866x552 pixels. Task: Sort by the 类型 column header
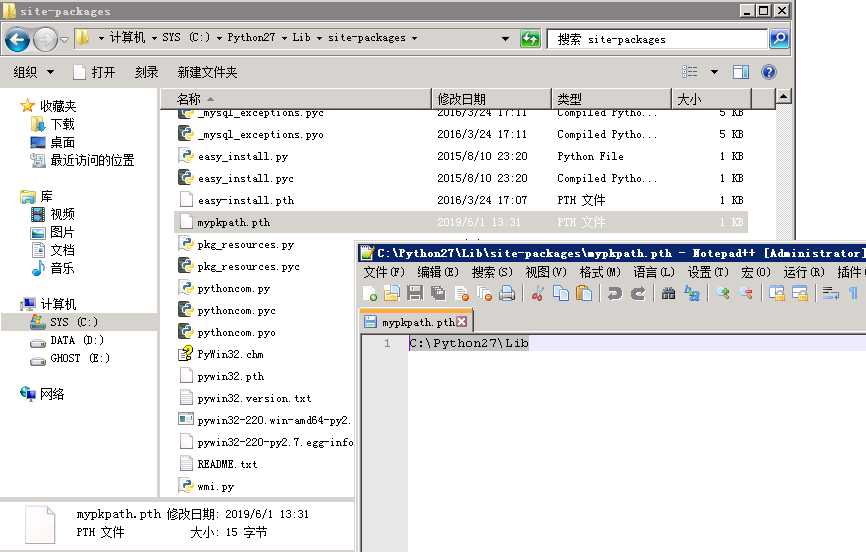click(x=612, y=99)
